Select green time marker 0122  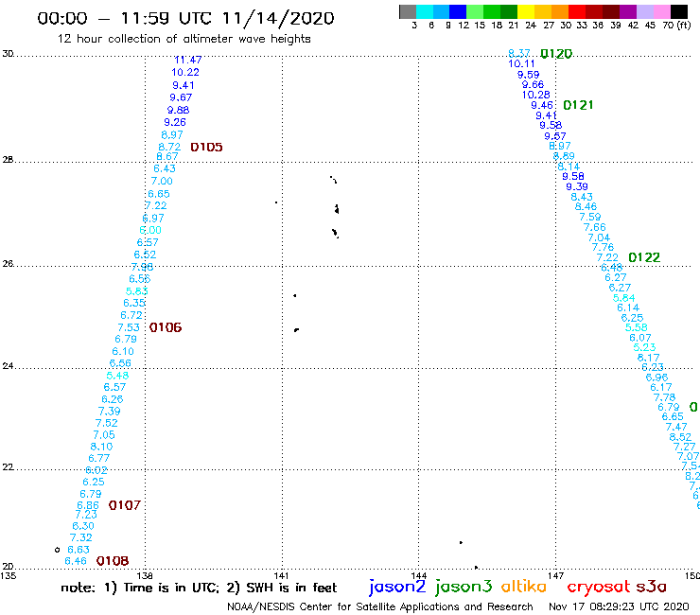coord(644,257)
